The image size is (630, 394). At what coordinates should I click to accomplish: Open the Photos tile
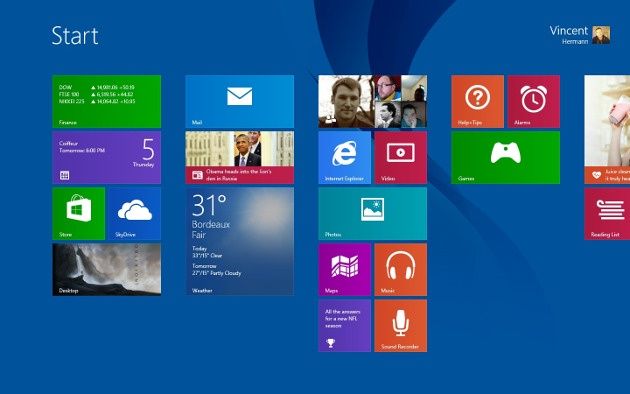(372, 214)
